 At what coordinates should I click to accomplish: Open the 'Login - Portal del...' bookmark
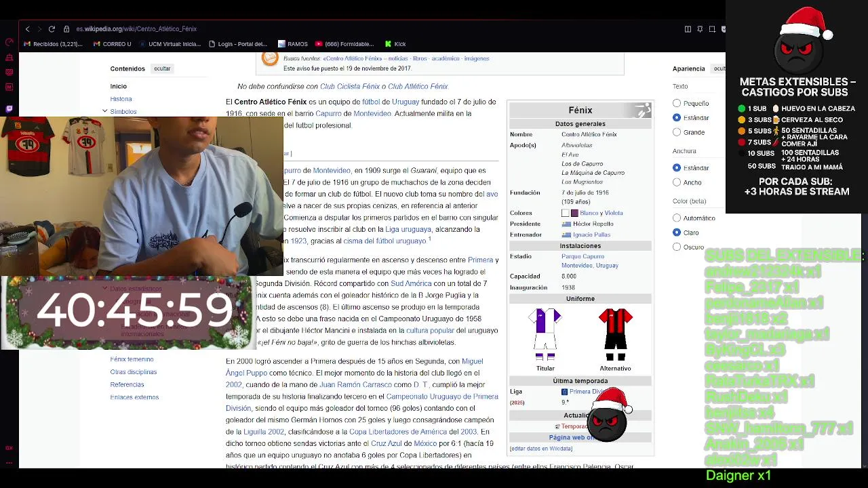coord(237,44)
